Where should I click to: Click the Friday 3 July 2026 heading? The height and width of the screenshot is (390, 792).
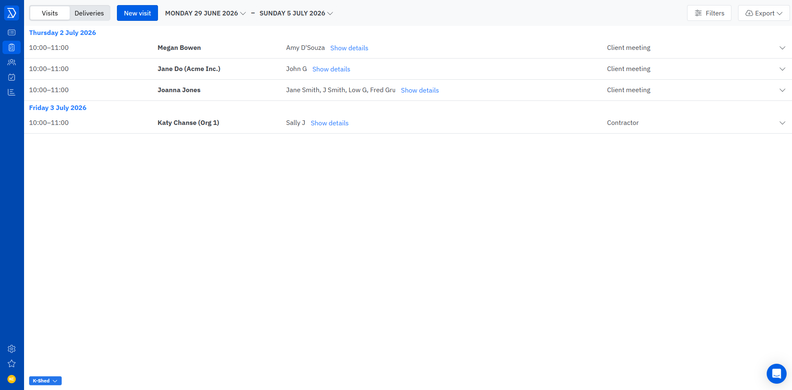[x=58, y=108]
